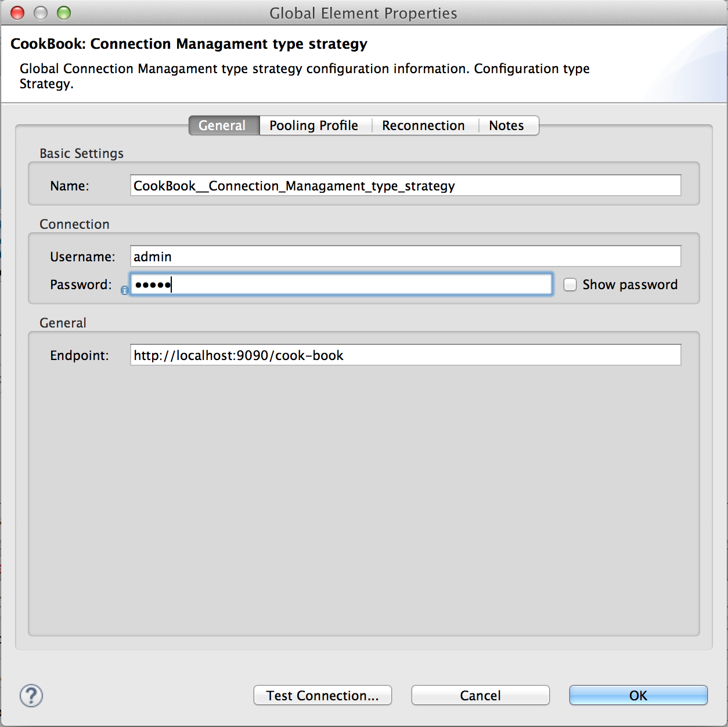This screenshot has height=727, width=728.
Task: Switch to the Pooling Profile tab
Action: pos(313,125)
